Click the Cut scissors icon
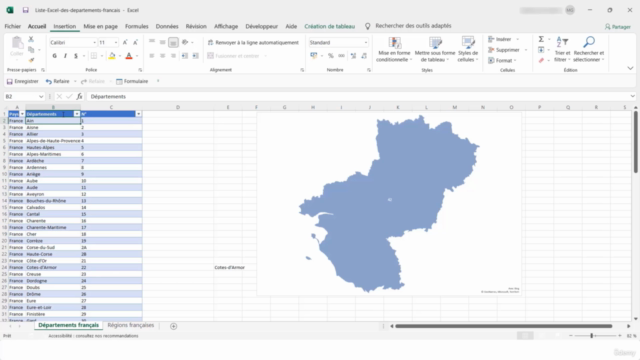Screen dimensions: 640x360 pos(31,39)
